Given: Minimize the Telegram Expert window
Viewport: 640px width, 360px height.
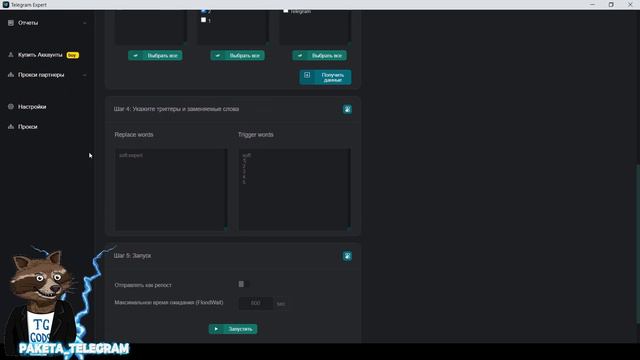Looking at the screenshot, I should click(x=592, y=4).
